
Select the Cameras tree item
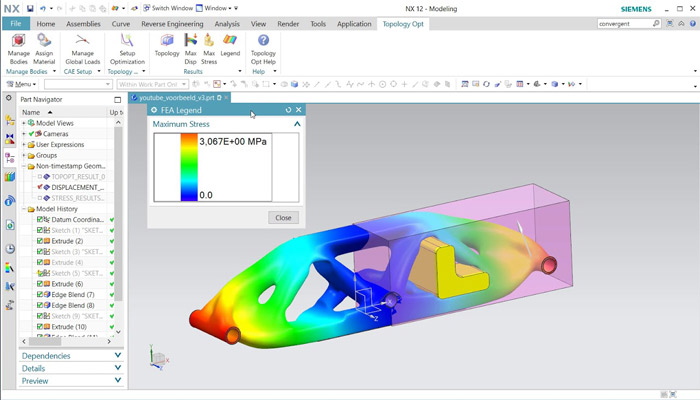click(x=55, y=133)
